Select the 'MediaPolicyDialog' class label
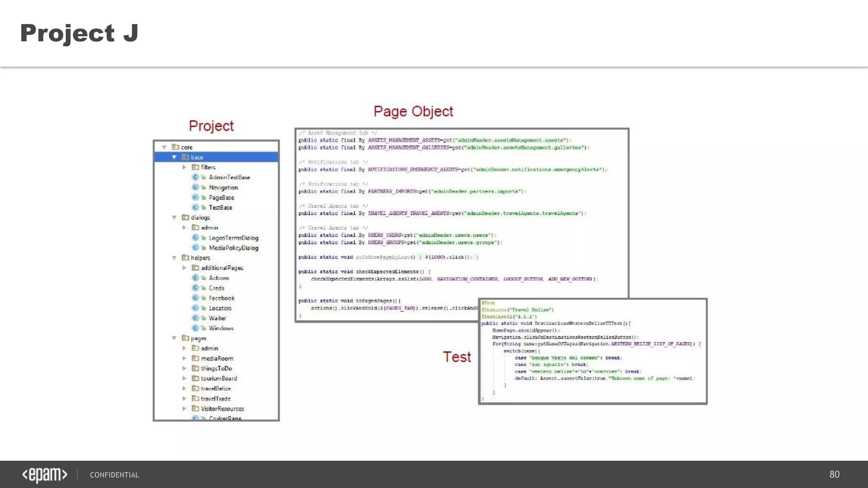 pos(234,248)
